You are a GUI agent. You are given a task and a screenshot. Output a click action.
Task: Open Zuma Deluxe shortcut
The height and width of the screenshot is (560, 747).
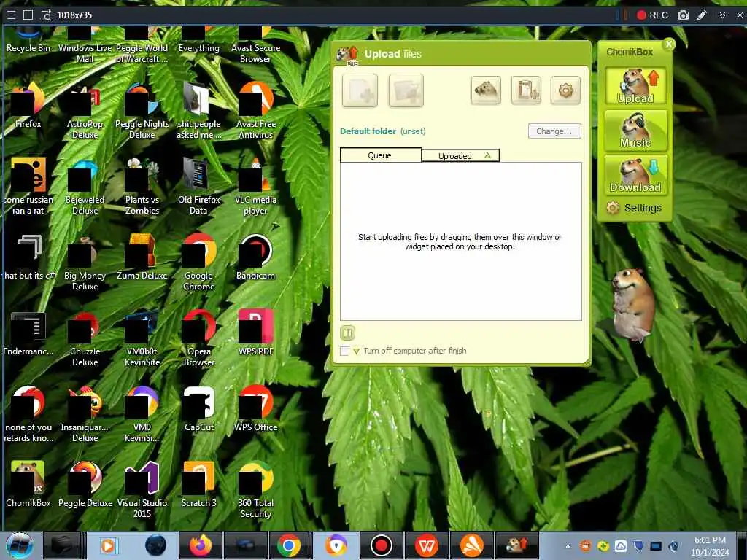[x=142, y=257]
